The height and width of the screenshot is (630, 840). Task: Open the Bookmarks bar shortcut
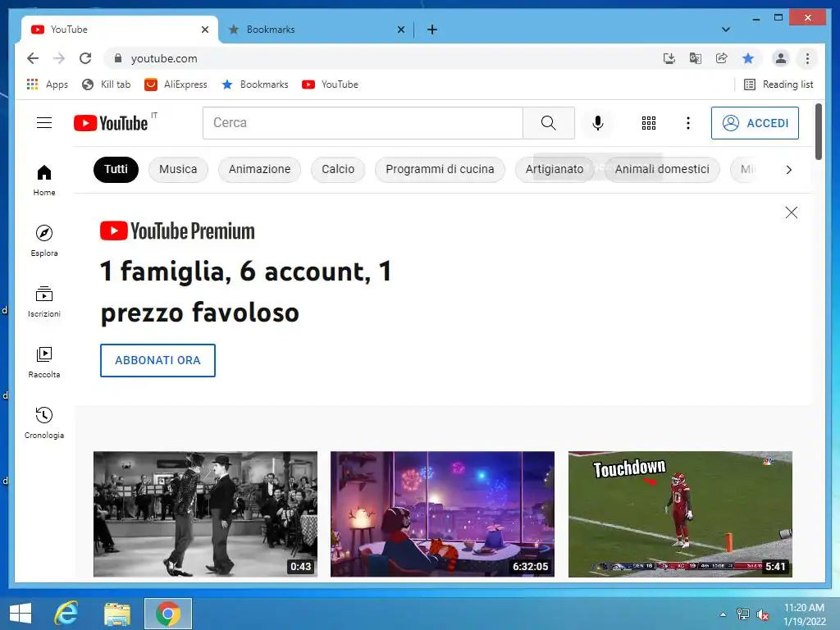click(254, 84)
